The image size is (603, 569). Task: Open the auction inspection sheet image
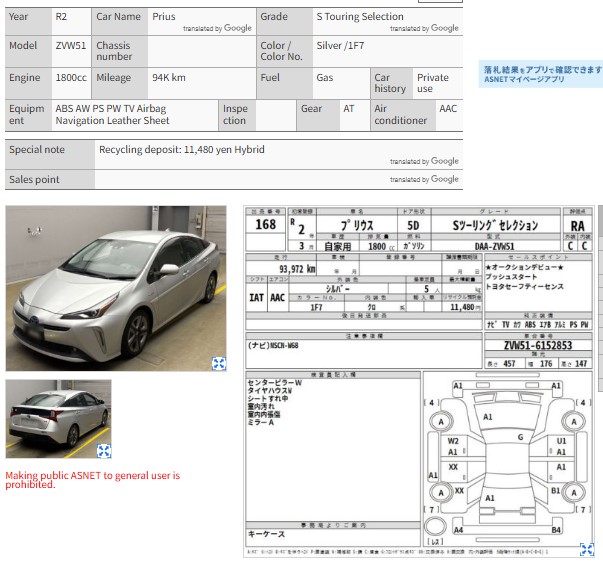click(419, 381)
